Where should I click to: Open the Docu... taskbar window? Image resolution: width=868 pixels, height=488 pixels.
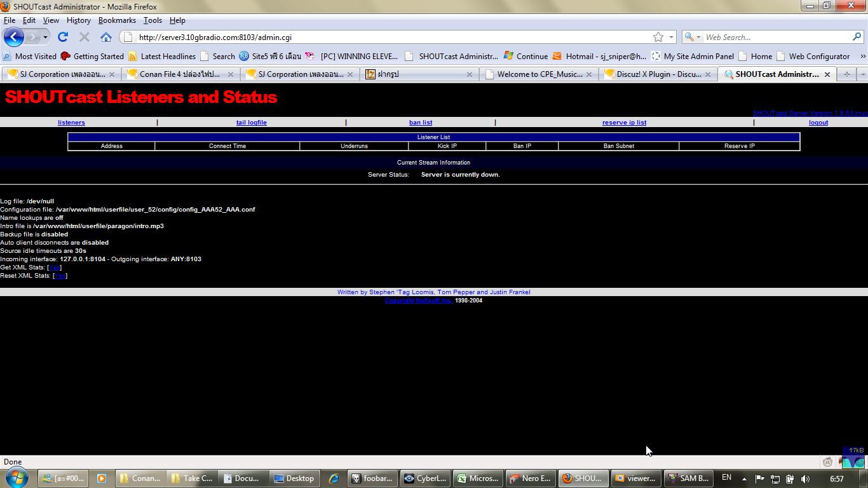point(241,478)
